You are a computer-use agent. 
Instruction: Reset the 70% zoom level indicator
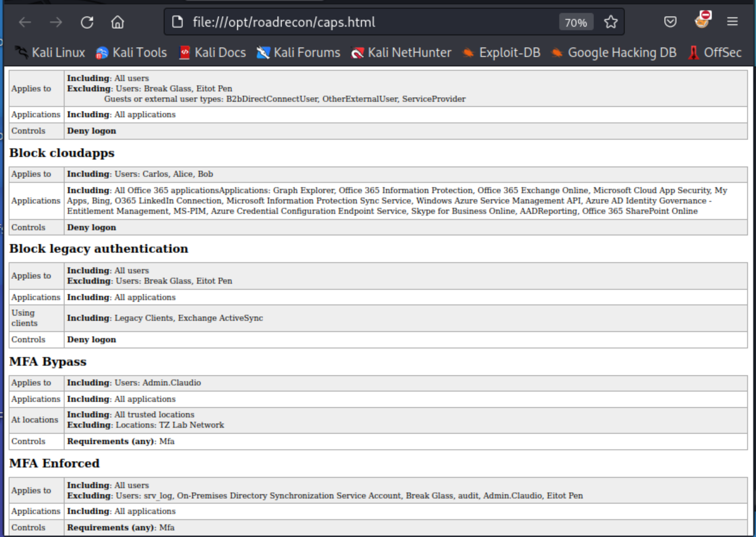[x=576, y=22]
